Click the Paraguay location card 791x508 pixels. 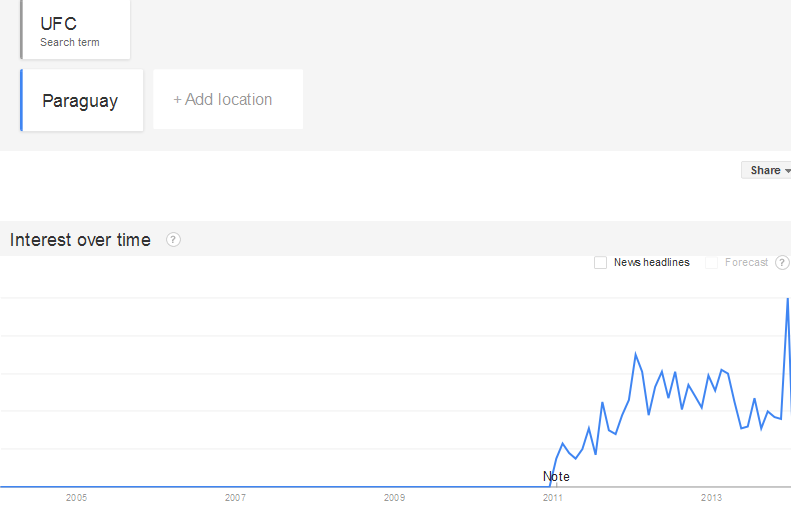(x=82, y=100)
